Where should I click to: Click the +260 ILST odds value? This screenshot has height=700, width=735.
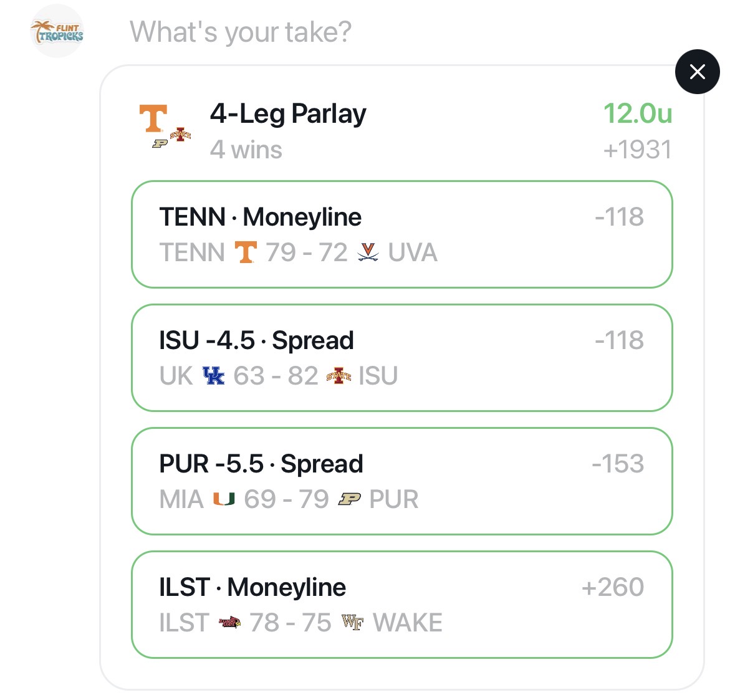click(x=612, y=587)
